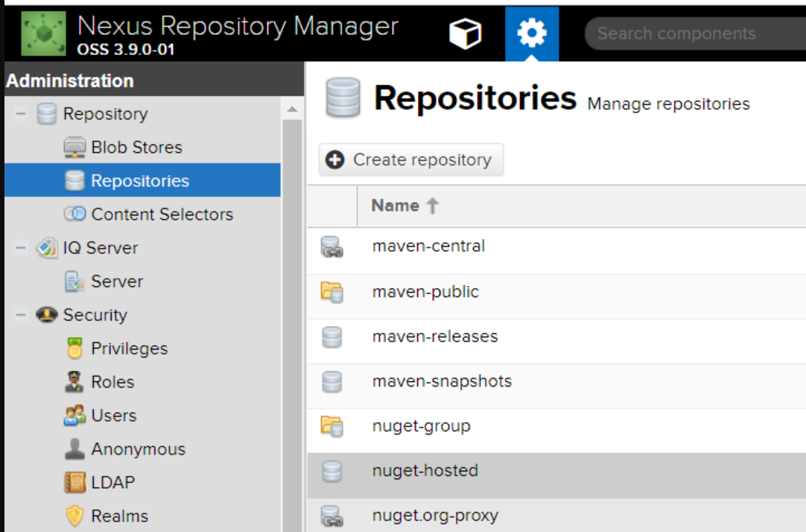Open the maven-central repository row
This screenshot has width=806, height=532.
(556, 251)
